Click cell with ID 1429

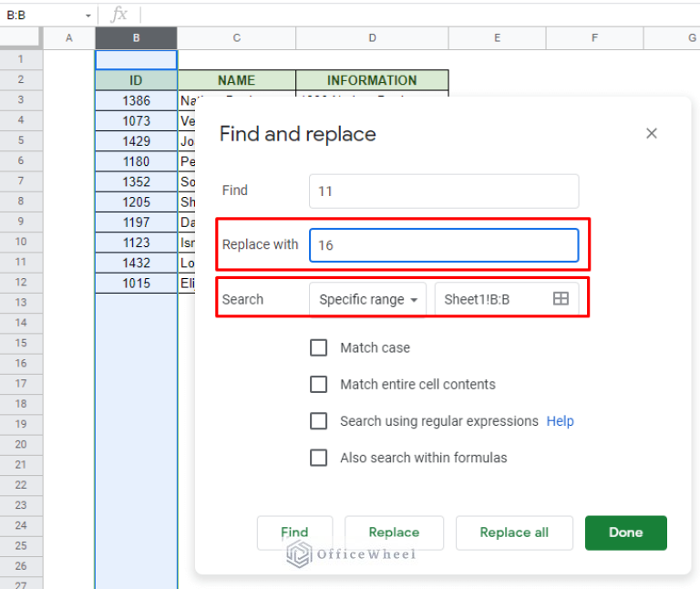tap(136, 141)
